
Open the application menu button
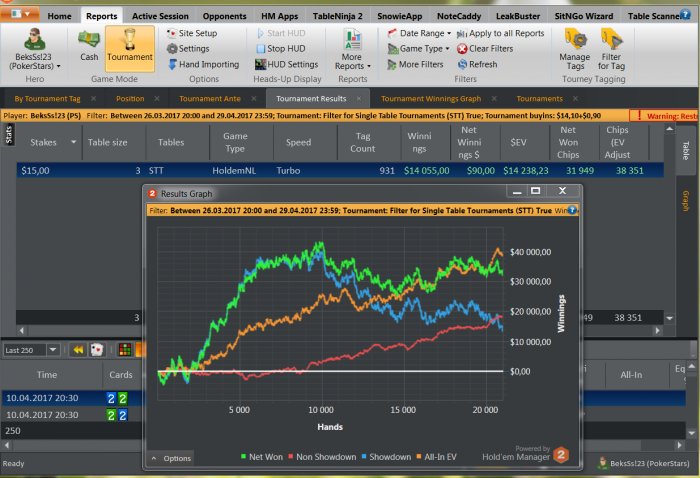[x=20, y=14]
